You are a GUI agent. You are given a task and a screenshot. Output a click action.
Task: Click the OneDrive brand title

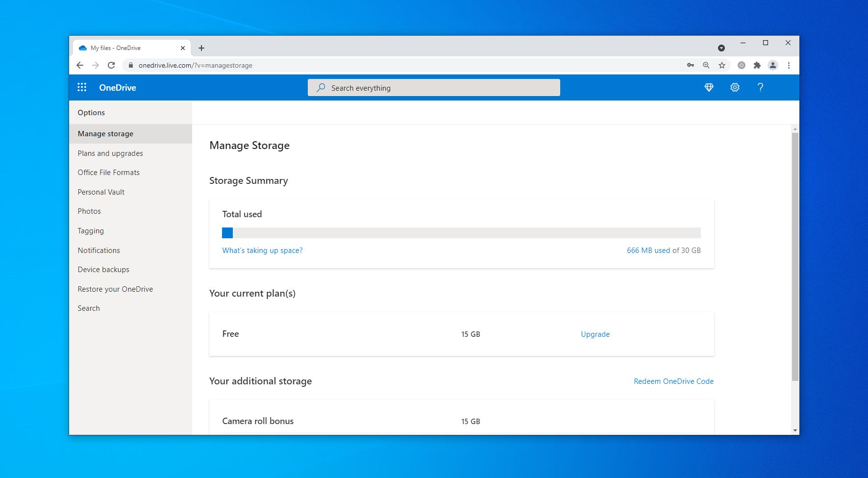click(118, 87)
